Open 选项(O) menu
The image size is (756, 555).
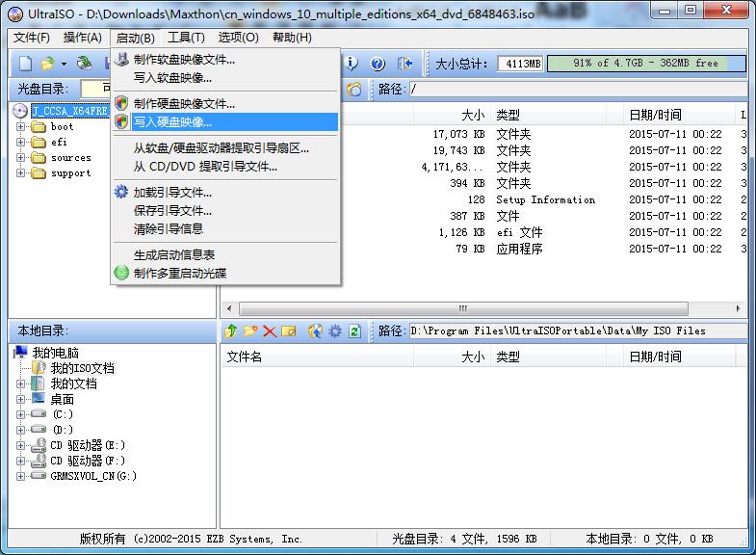238,38
